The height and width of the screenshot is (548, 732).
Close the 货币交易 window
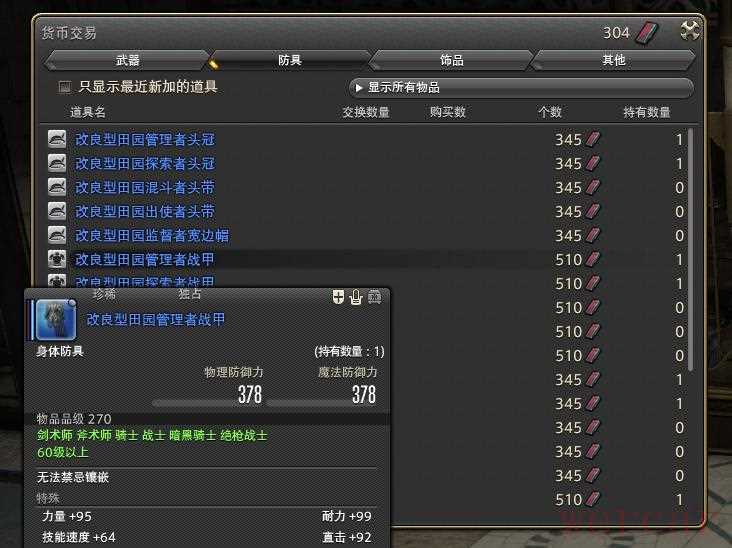tap(689, 31)
